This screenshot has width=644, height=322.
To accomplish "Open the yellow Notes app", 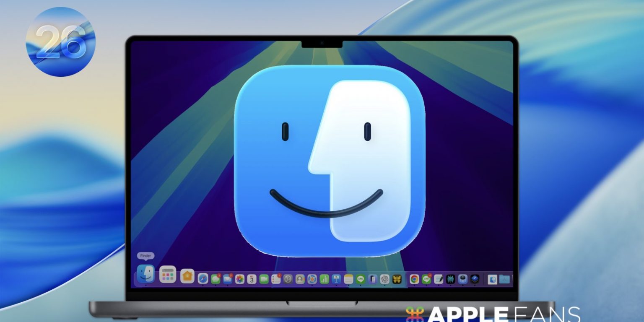I will pos(348,279).
